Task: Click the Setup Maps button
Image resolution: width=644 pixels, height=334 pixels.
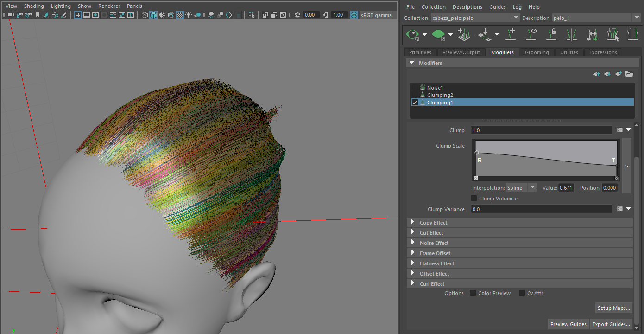Action: pos(613,308)
